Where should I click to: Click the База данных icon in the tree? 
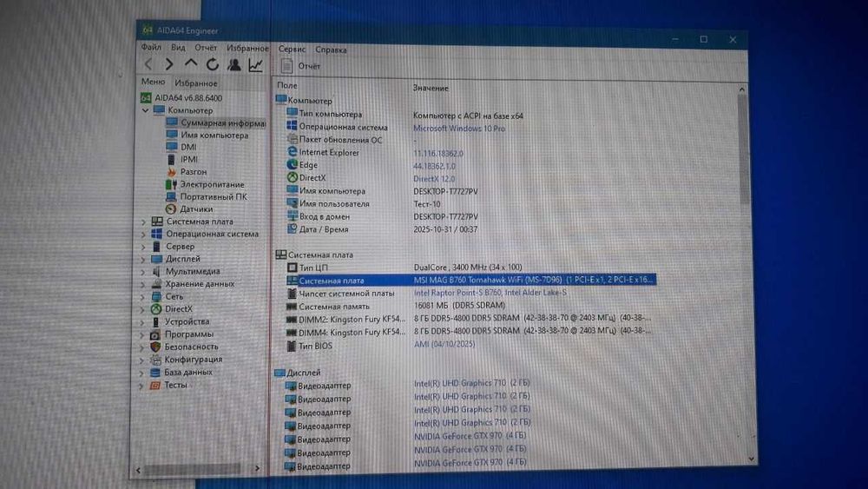(155, 372)
